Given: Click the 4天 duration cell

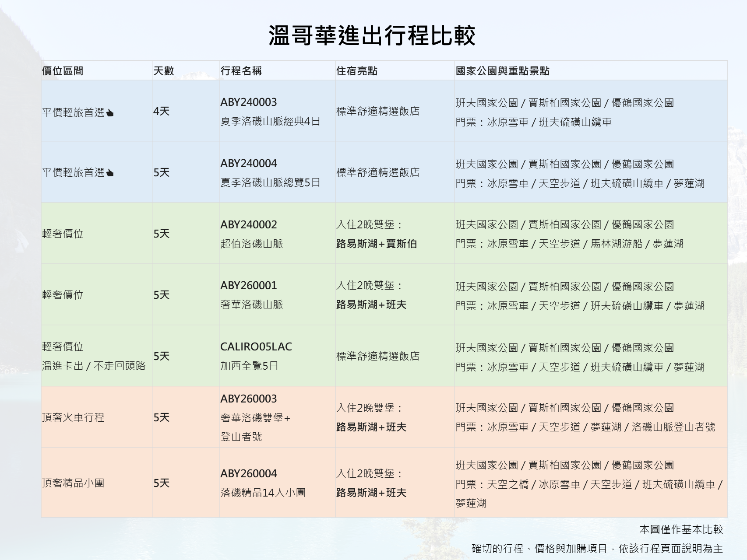Looking at the screenshot, I should (x=161, y=111).
